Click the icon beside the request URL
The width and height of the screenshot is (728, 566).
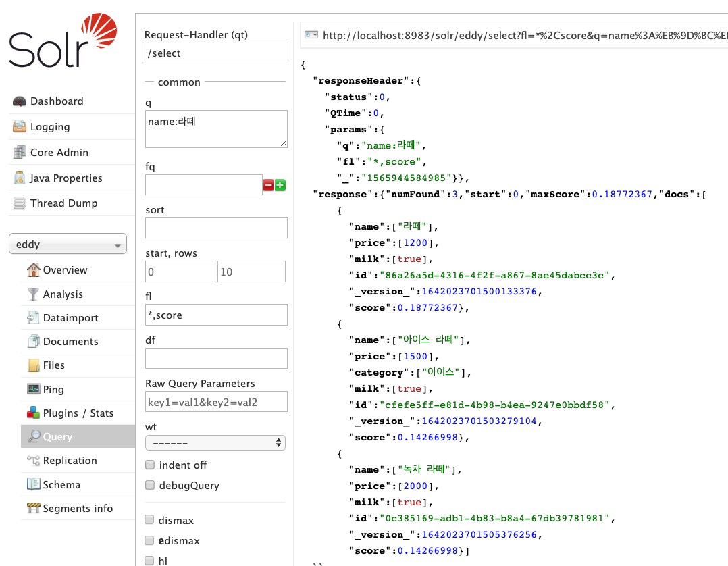[x=311, y=35]
